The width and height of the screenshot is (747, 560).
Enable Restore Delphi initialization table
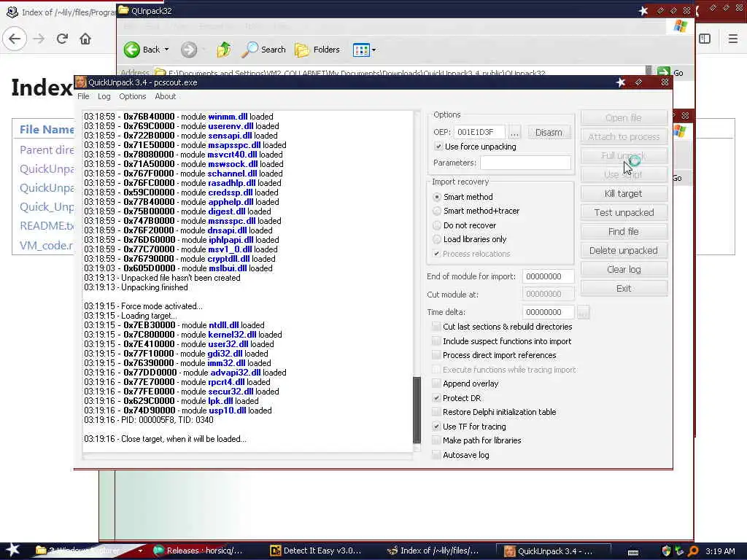(x=436, y=412)
